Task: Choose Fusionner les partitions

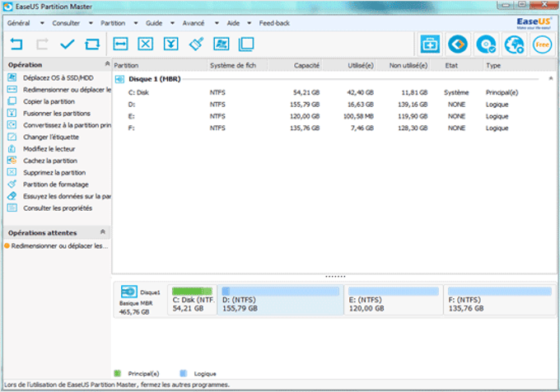Action: tap(57, 113)
